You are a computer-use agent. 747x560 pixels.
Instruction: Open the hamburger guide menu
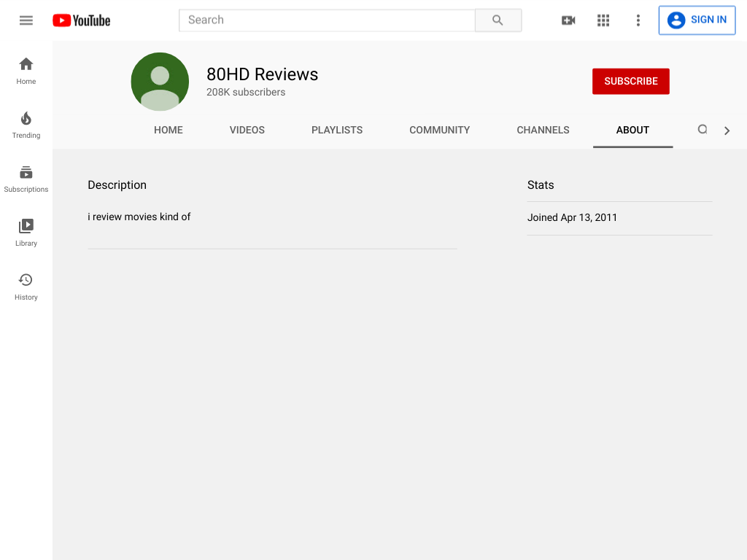(x=26, y=20)
